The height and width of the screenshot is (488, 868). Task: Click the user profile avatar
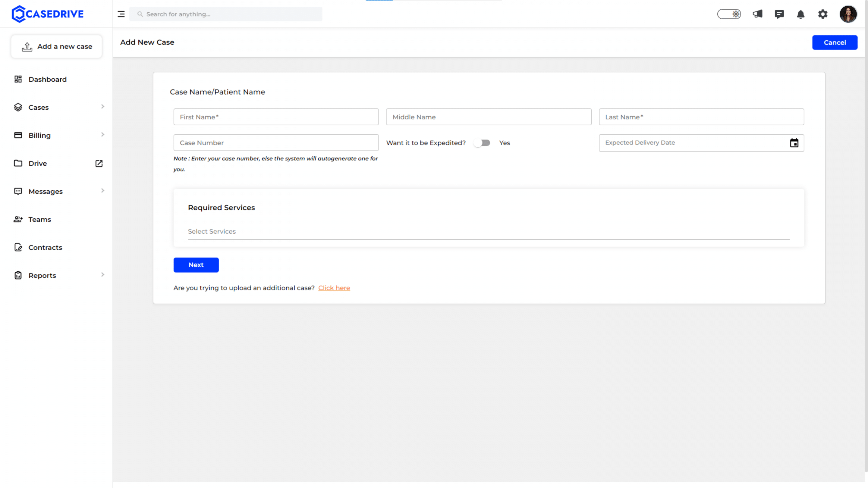point(848,14)
